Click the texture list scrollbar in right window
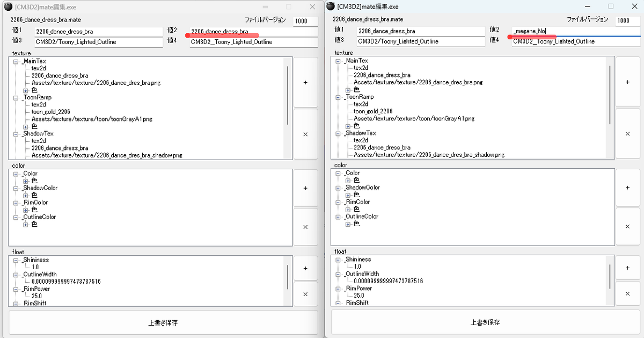 610,95
